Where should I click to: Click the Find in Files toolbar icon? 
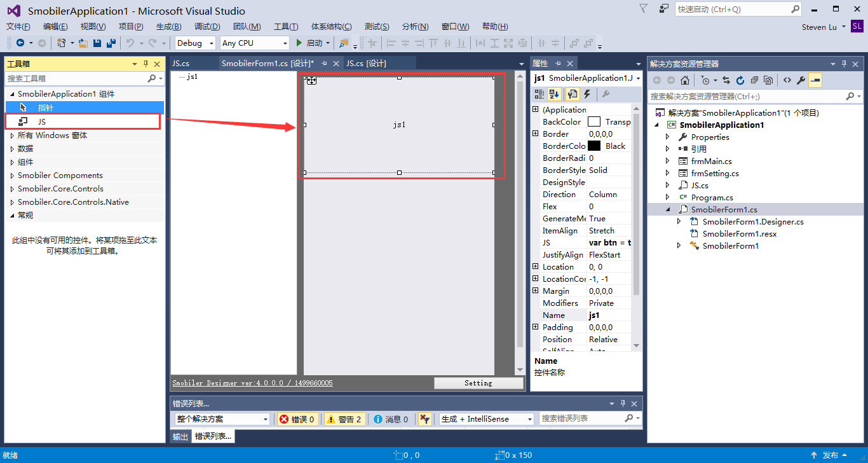(343, 43)
